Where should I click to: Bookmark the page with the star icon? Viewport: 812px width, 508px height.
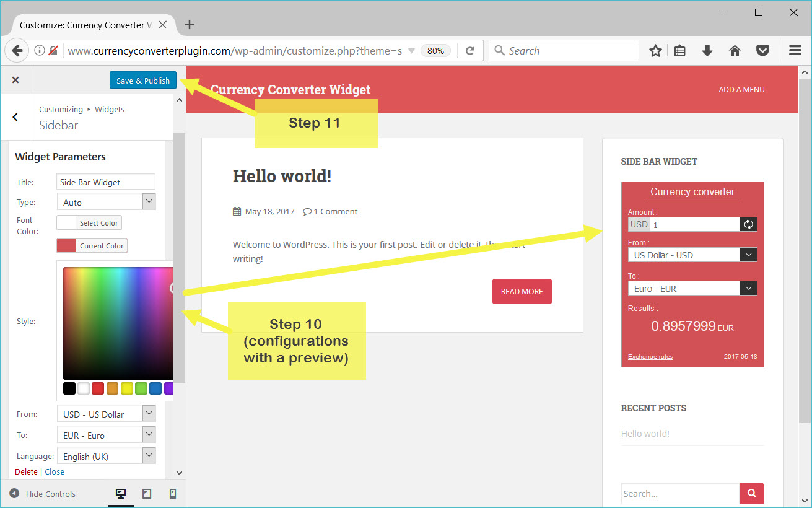pyautogui.click(x=655, y=50)
